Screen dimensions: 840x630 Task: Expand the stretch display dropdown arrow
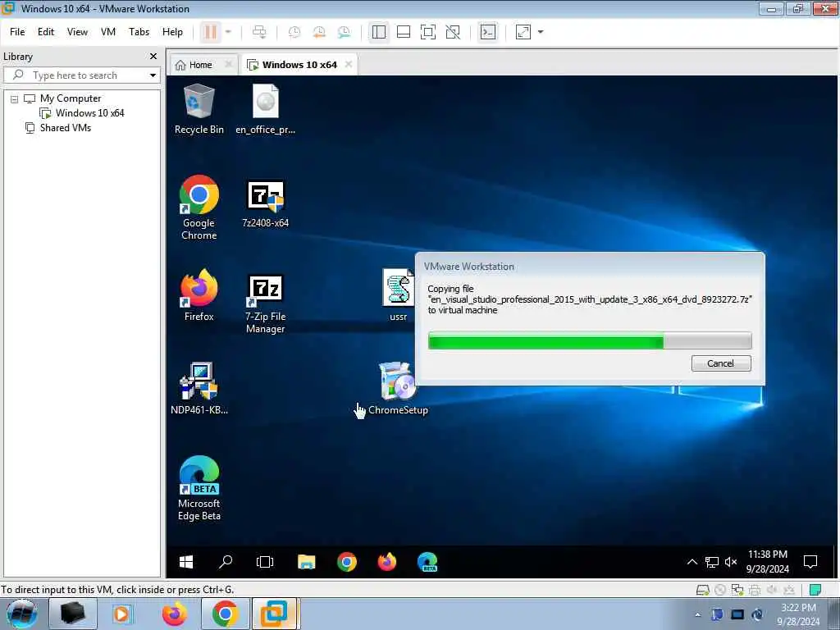tap(541, 32)
